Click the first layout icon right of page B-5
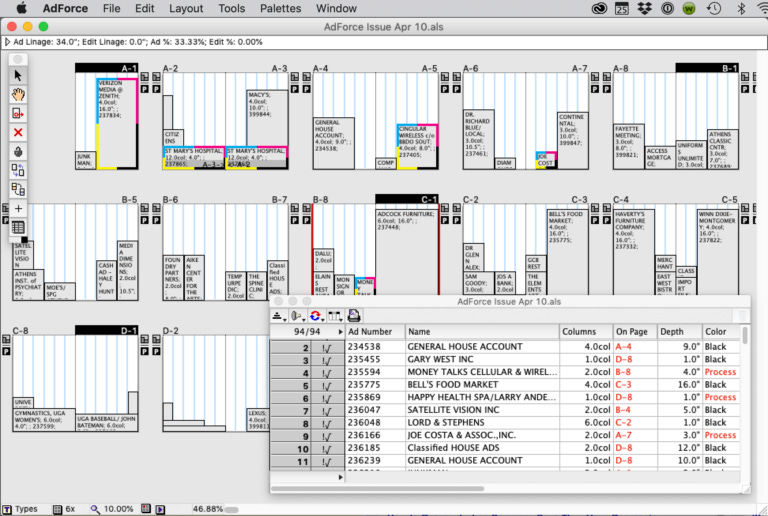768x516 pixels. click(x=144, y=208)
